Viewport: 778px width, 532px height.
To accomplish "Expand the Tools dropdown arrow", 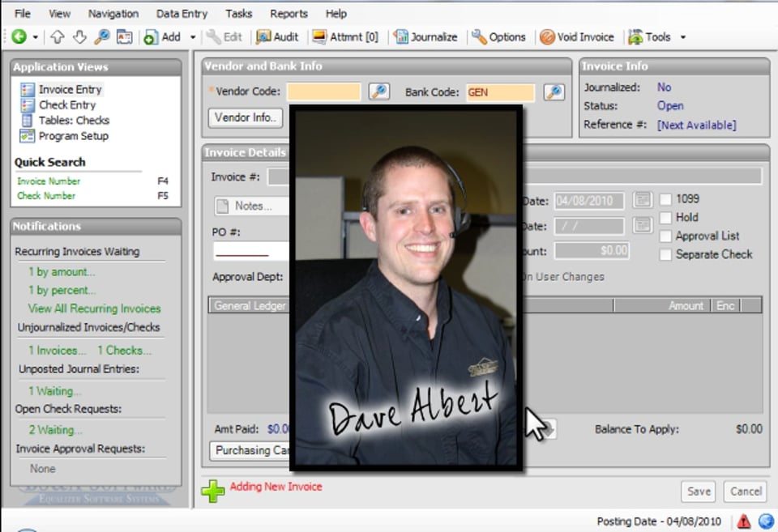I will coord(682,37).
